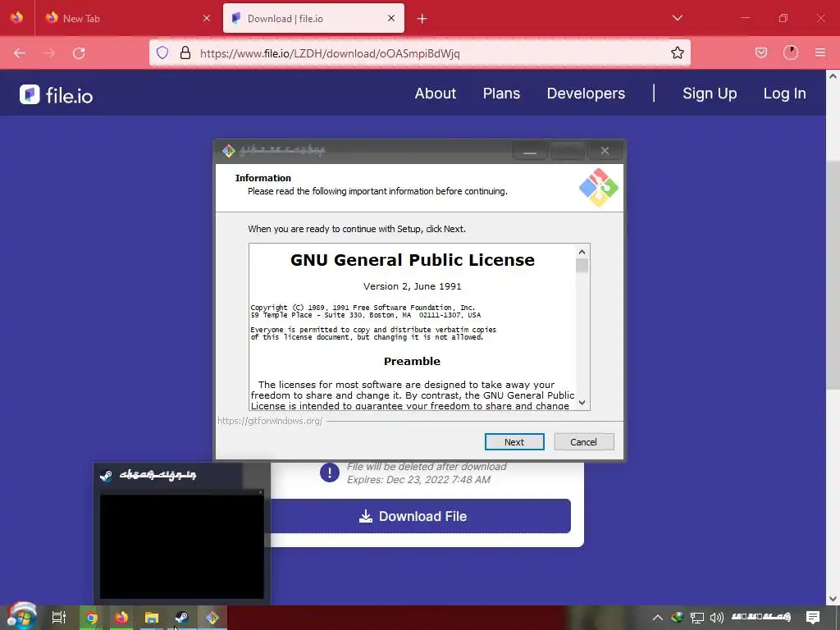Close the Download | file.io tab
The height and width of the screenshot is (630, 840).
point(391,18)
